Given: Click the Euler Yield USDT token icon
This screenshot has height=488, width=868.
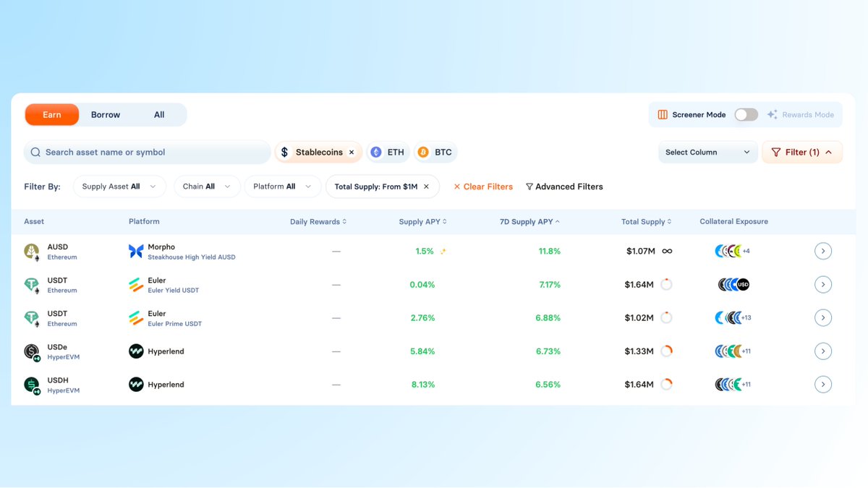Looking at the screenshot, I should (32, 285).
